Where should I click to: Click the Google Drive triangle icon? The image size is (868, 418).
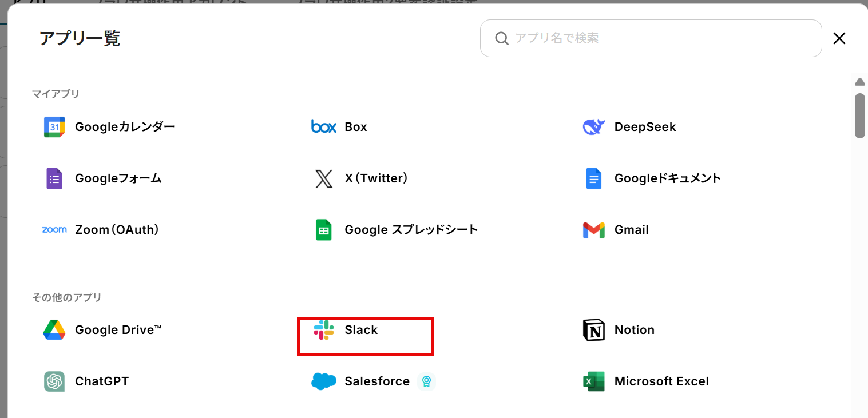click(x=54, y=330)
